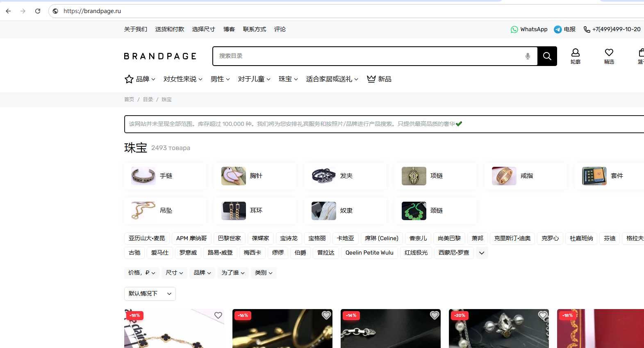
Task: Expand the 对于儿童 children's menu
Action: tap(254, 79)
